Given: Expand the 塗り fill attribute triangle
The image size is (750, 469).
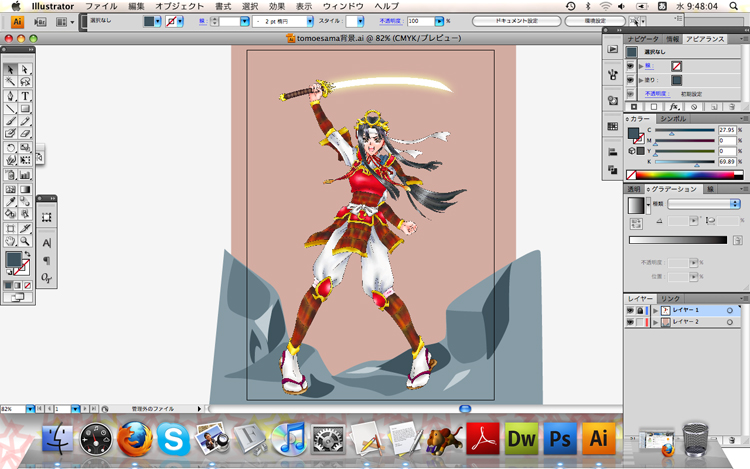Looking at the screenshot, I should point(641,80).
